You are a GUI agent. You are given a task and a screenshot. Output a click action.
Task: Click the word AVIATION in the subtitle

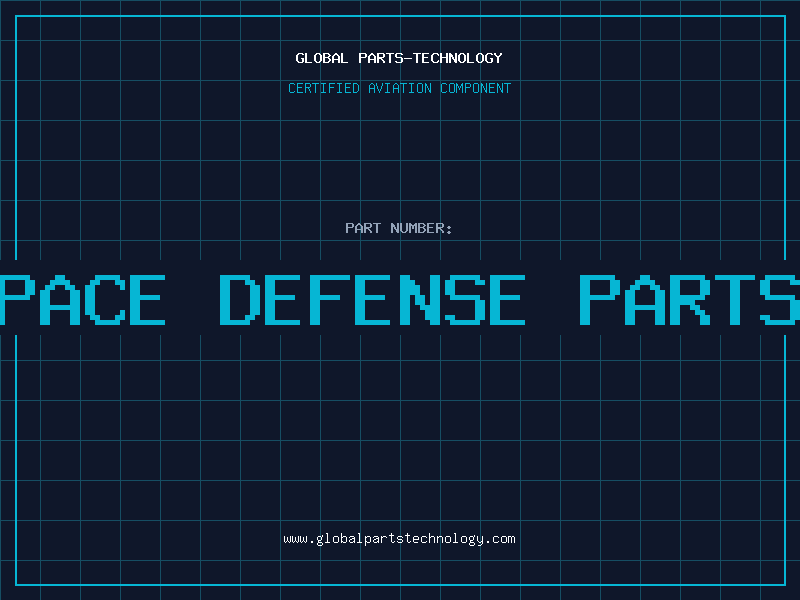pyautogui.click(x=399, y=88)
